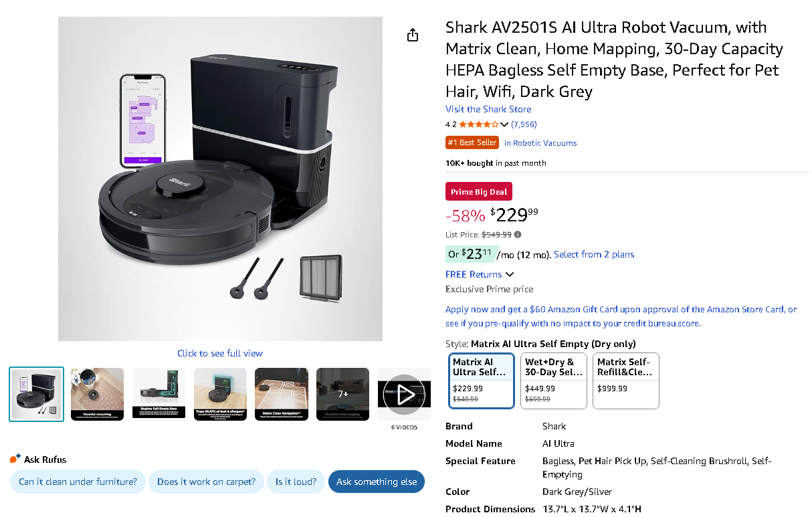Open Select from 2 plans link
Image resolution: width=812 pixels, height=517 pixels.
[594, 254]
